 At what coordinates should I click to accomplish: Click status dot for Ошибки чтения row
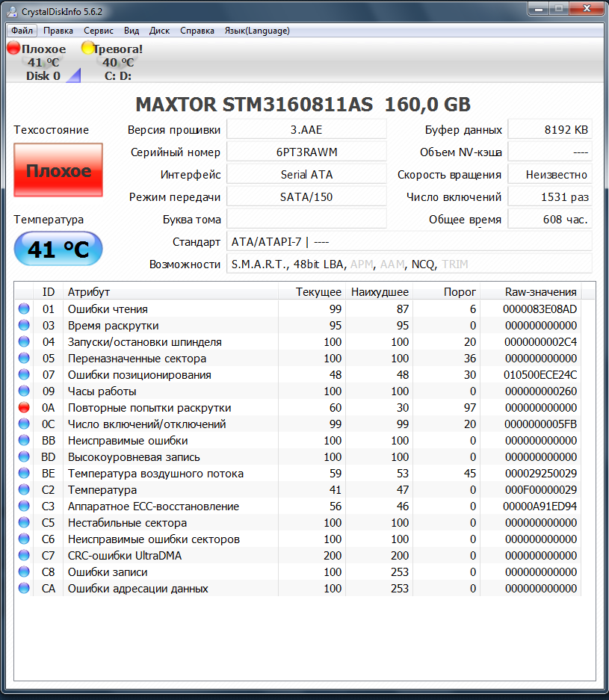coord(24,309)
